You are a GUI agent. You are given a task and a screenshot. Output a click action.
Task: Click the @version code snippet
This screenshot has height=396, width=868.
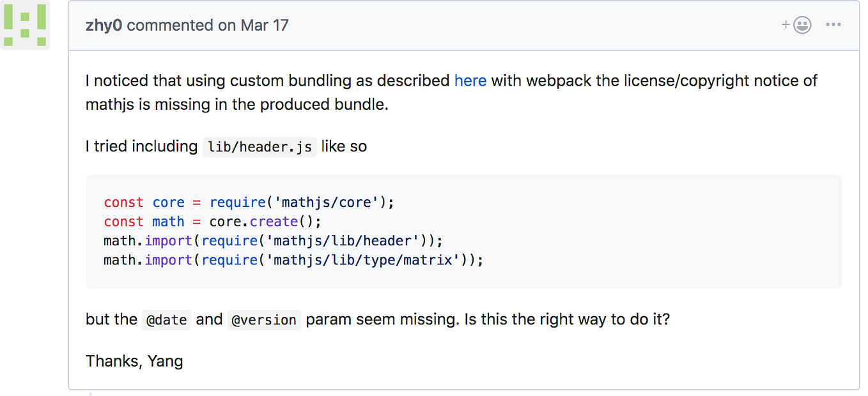point(264,319)
